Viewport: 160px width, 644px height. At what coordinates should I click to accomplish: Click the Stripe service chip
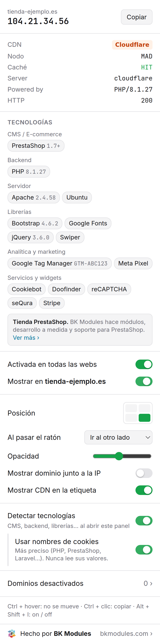coord(52,303)
